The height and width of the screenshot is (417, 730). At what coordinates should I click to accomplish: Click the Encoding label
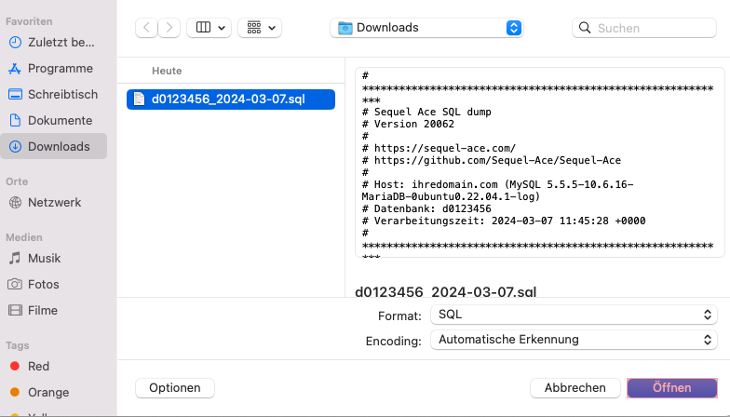pos(393,341)
